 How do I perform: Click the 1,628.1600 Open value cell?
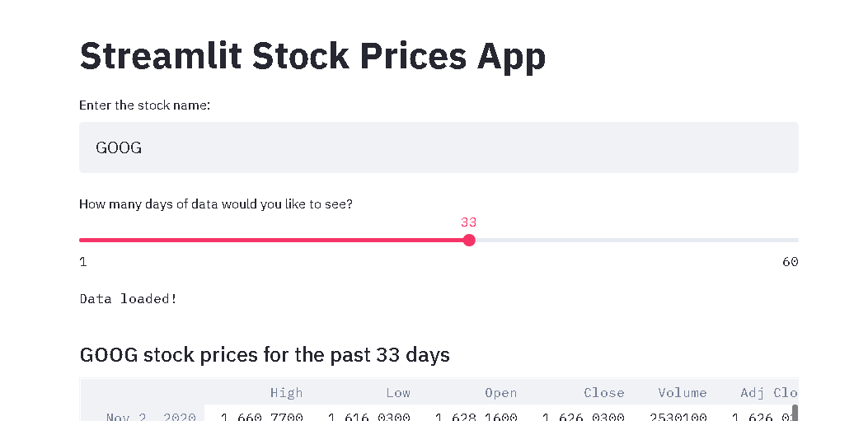tap(476, 416)
